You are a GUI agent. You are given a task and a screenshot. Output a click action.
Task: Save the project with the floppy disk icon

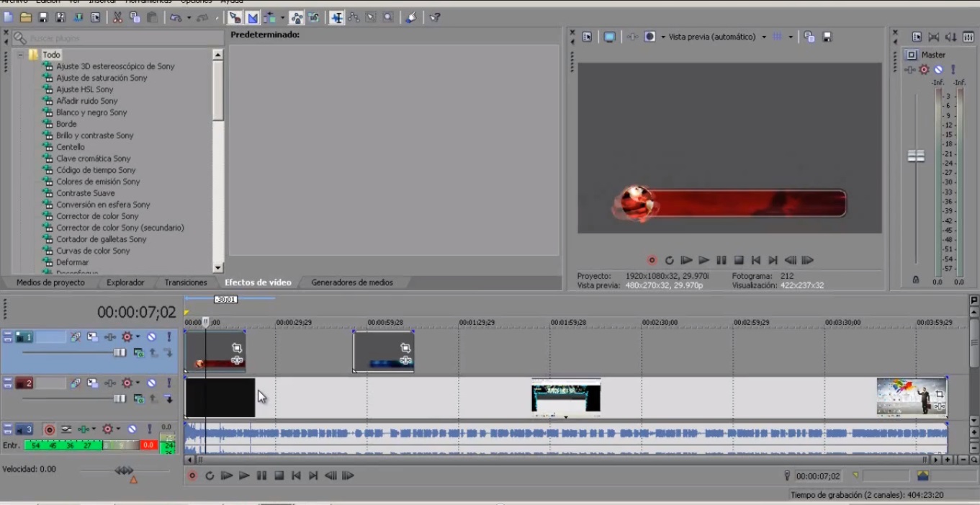point(43,17)
